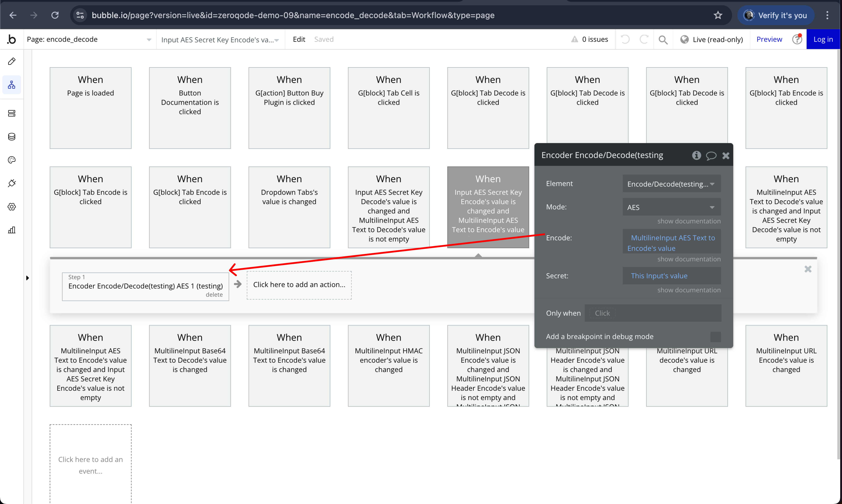Screen dimensions: 842x504
Task: Click the search magnifier icon in toolbar
Action: point(662,39)
